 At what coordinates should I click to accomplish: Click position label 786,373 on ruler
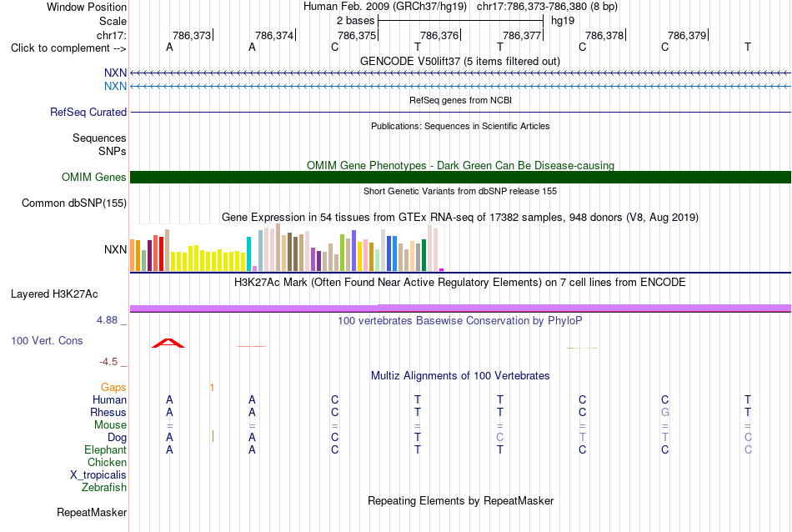coord(192,35)
